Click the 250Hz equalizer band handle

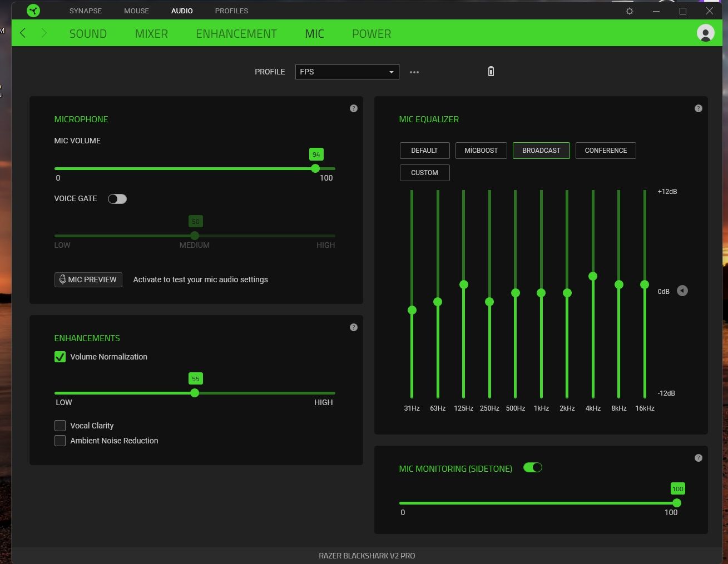tap(489, 302)
